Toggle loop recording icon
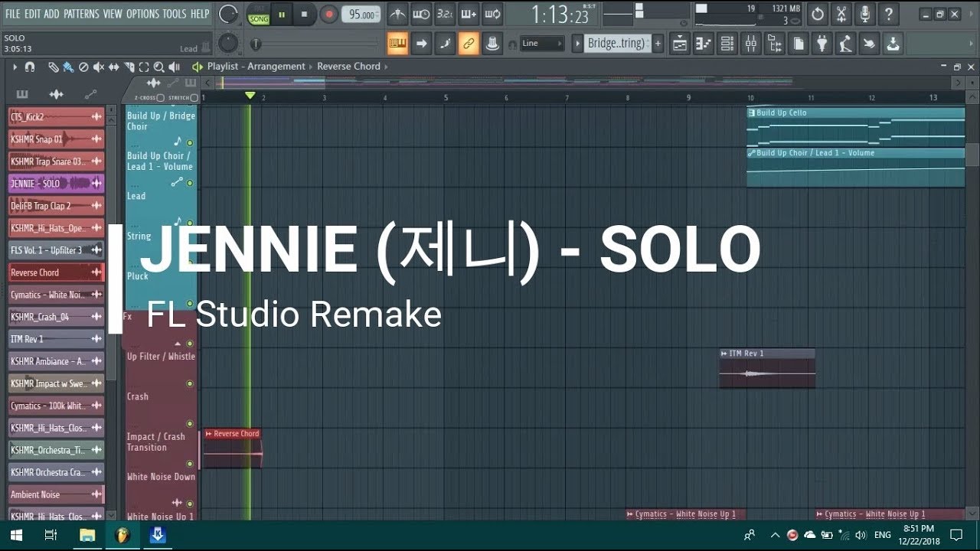 coord(492,14)
